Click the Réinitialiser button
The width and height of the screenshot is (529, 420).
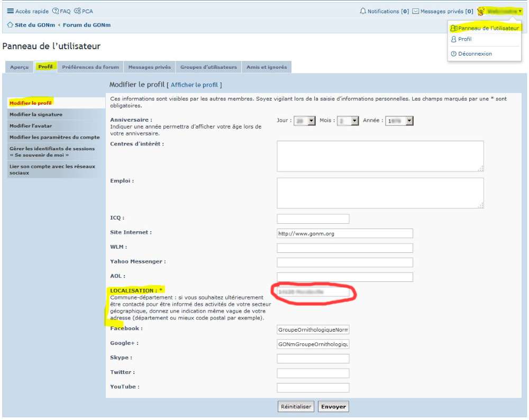(x=296, y=407)
